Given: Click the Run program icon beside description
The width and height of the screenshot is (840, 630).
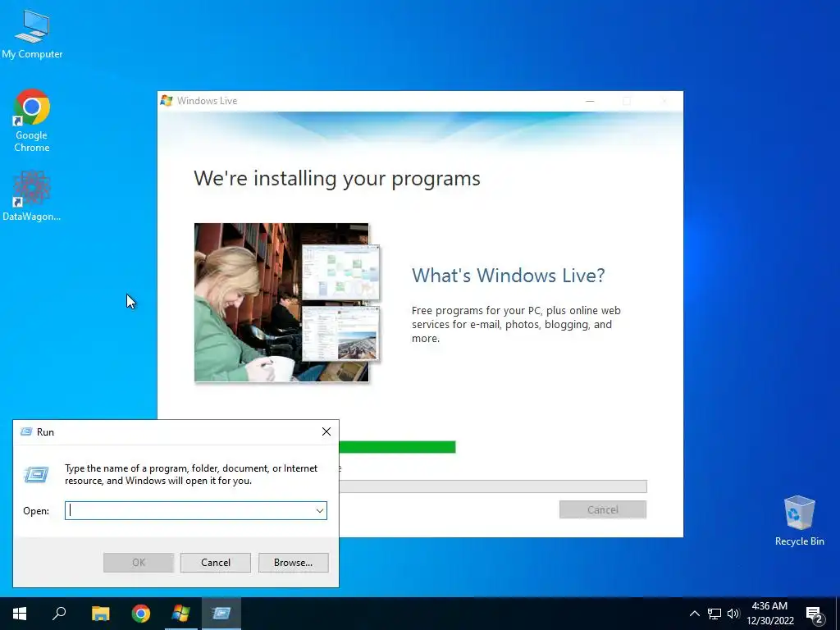Looking at the screenshot, I should click(x=36, y=474).
